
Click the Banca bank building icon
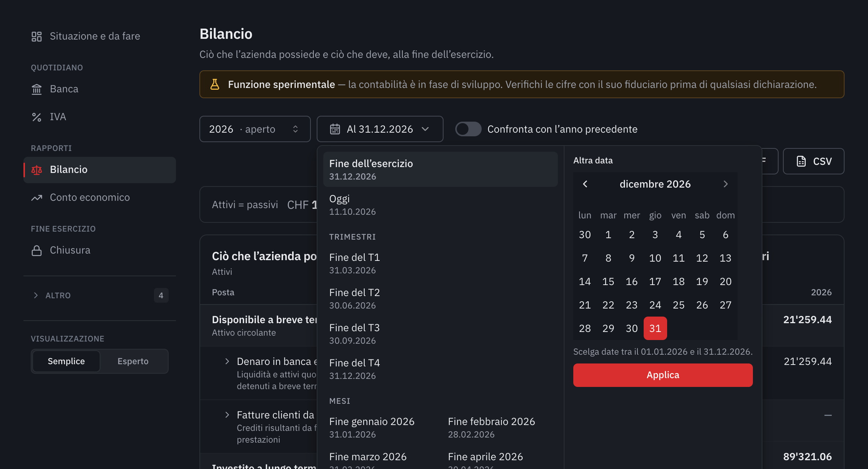click(37, 89)
